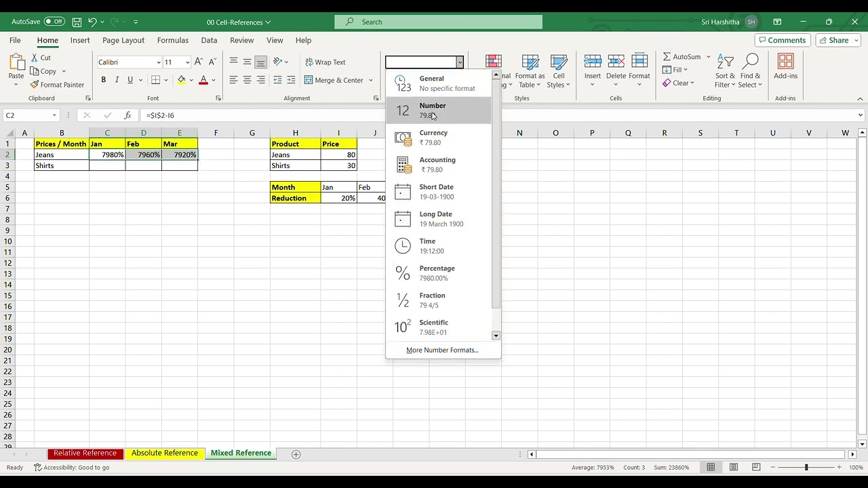
Task: Click the Comments button
Action: [782, 40]
